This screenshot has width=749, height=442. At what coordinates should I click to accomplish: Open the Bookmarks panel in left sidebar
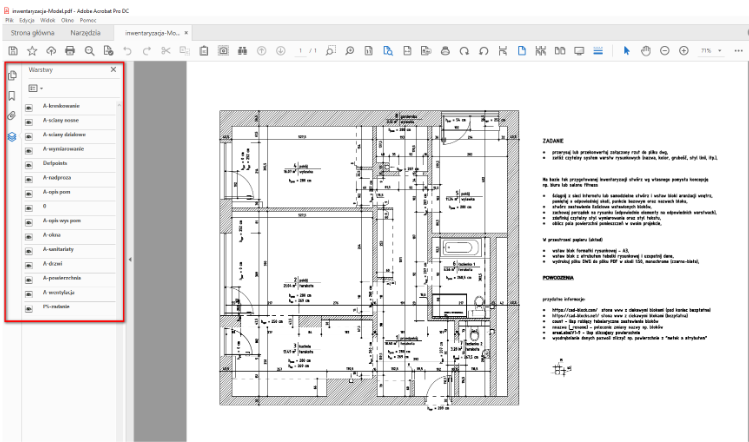(x=12, y=96)
